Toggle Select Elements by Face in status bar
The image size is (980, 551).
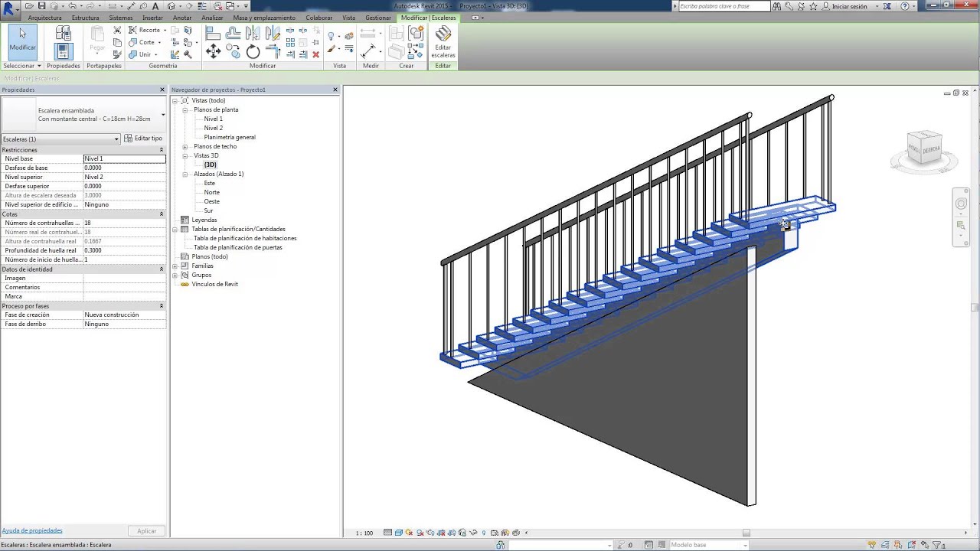[911, 545]
